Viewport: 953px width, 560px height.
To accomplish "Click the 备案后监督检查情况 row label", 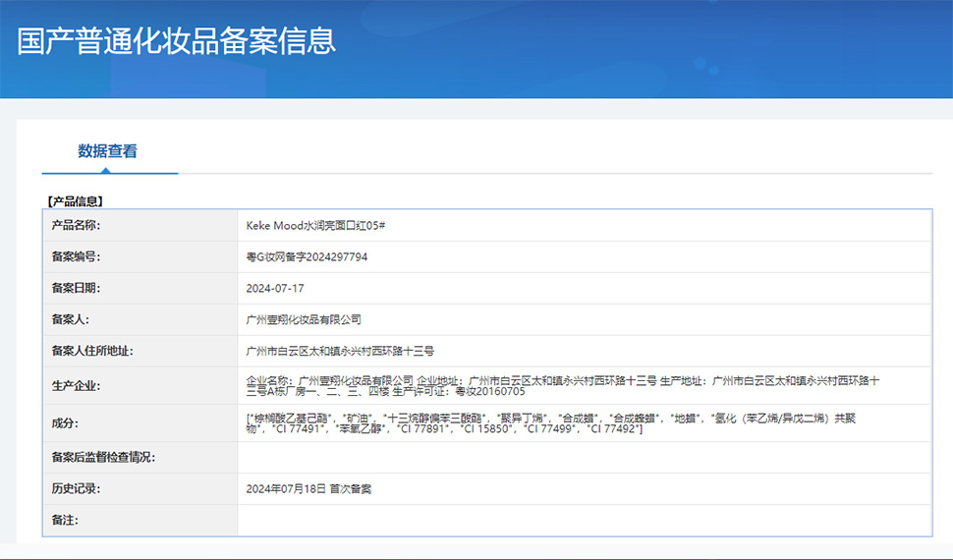I will point(103,458).
